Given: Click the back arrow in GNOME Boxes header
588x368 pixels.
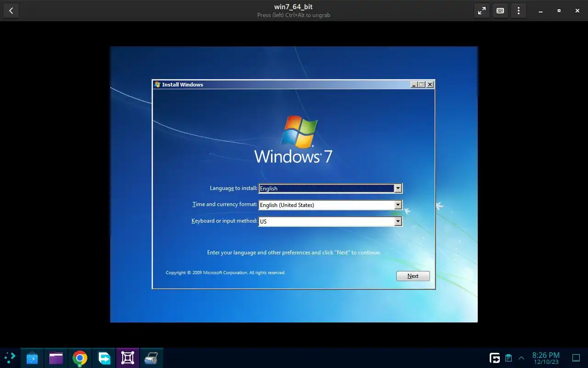Looking at the screenshot, I should point(11,11).
